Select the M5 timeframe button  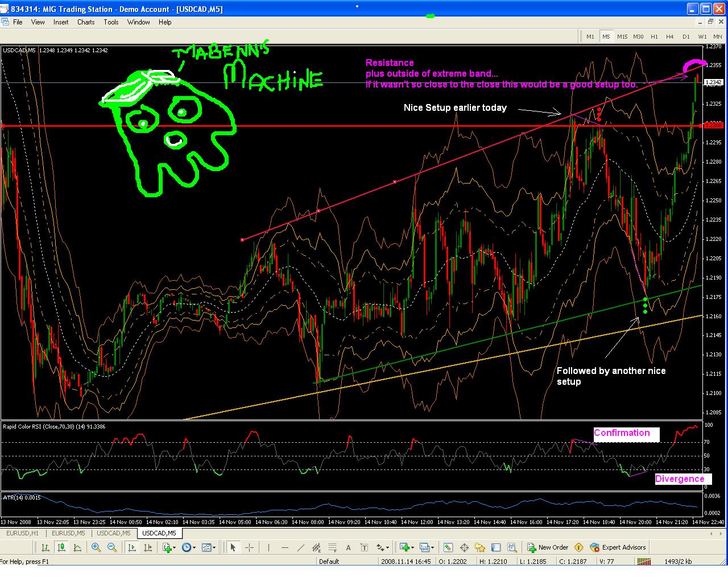[x=606, y=36]
